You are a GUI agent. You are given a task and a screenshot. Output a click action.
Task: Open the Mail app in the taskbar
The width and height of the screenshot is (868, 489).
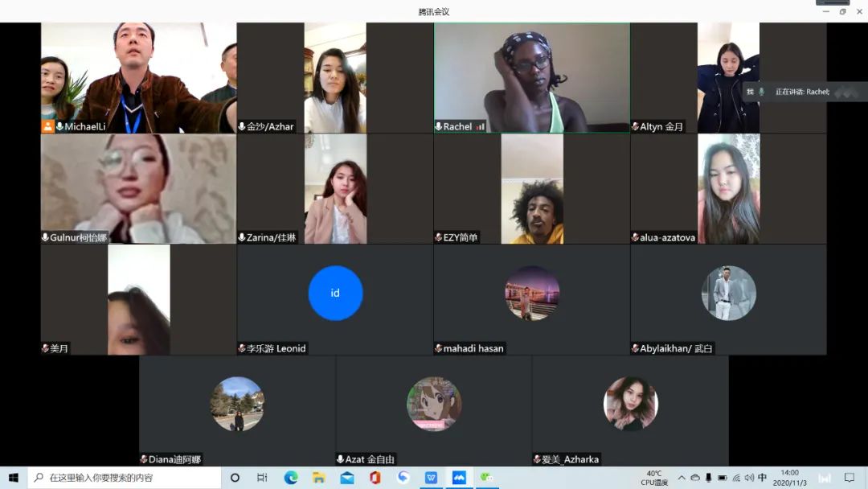[347, 478]
